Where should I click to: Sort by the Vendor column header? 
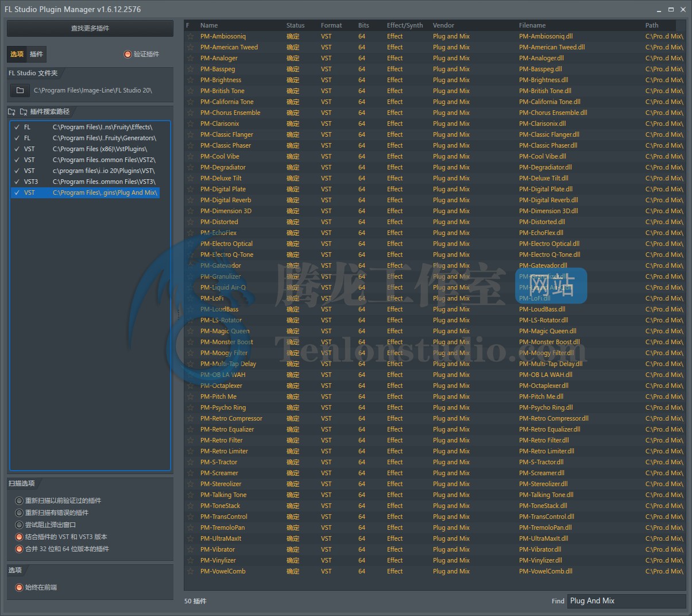(443, 25)
